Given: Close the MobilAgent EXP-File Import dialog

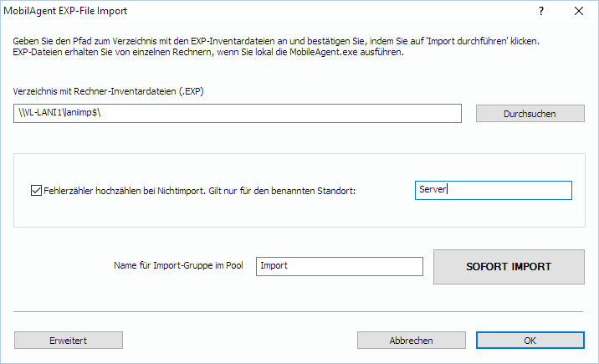Looking at the screenshot, I should [x=579, y=11].
